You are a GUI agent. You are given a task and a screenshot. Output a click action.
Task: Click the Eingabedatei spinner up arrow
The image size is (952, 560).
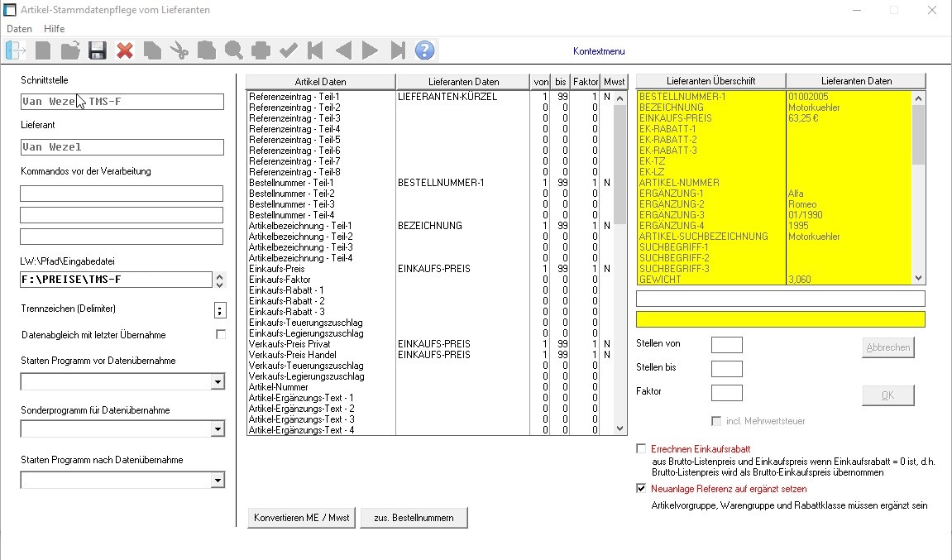pyautogui.click(x=220, y=275)
